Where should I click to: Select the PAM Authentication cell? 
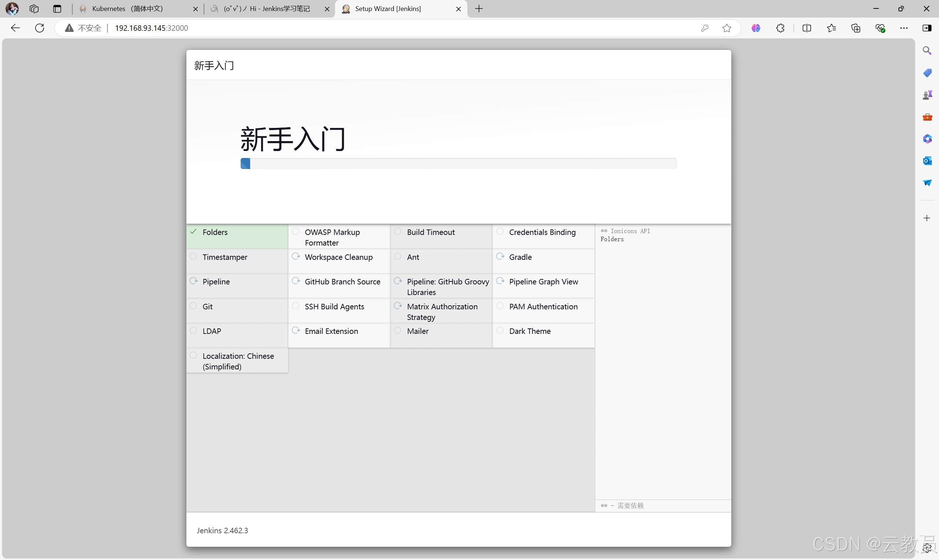pyautogui.click(x=544, y=311)
